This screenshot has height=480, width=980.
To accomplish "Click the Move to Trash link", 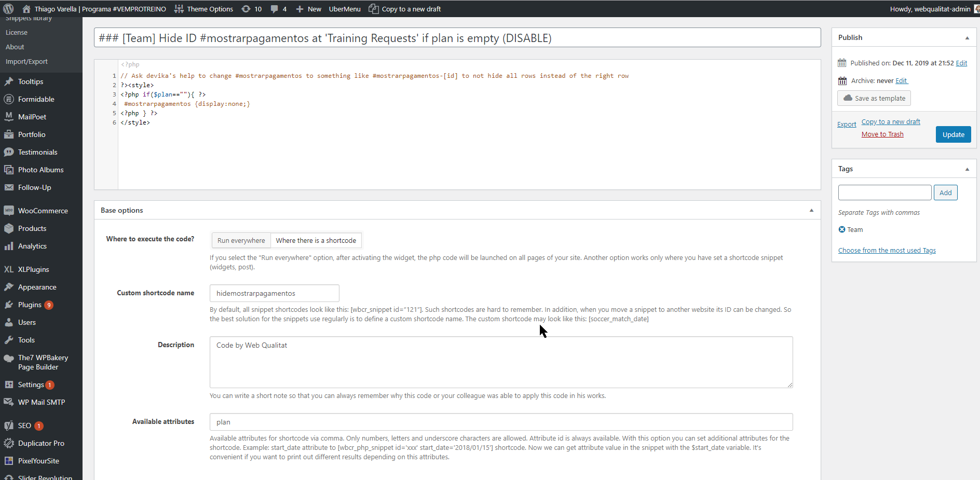I will (882, 134).
